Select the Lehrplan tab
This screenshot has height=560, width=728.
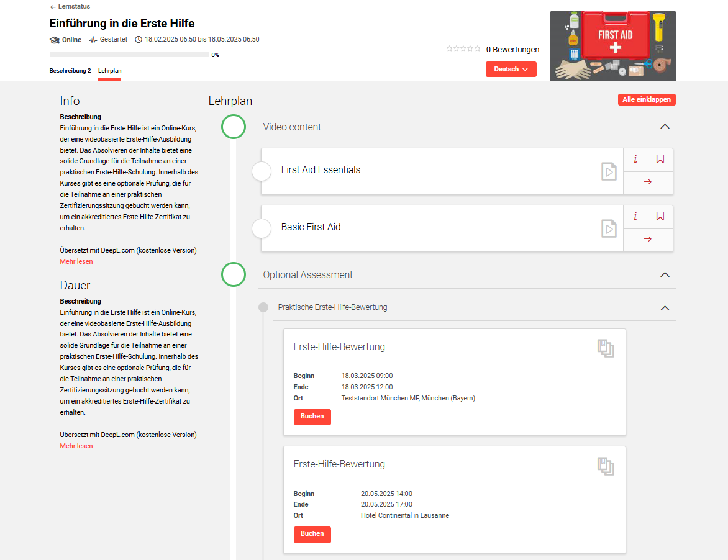(110, 71)
